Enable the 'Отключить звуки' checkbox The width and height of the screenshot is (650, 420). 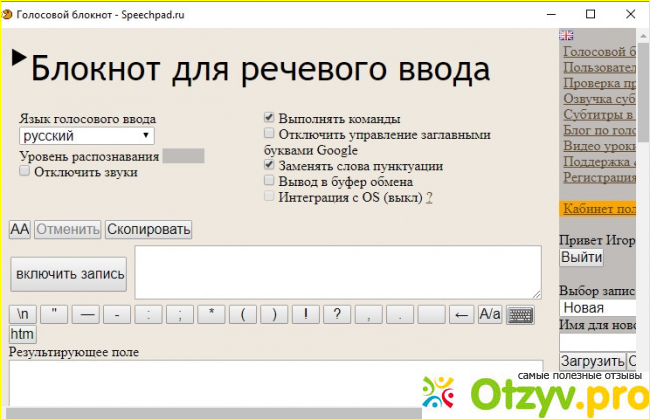coord(25,172)
